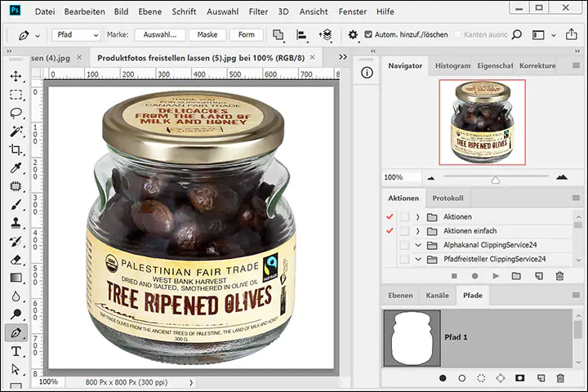Viewport: 588px width, 392px height.
Task: Open the Pfad mode dropdown
Action: tap(77, 35)
